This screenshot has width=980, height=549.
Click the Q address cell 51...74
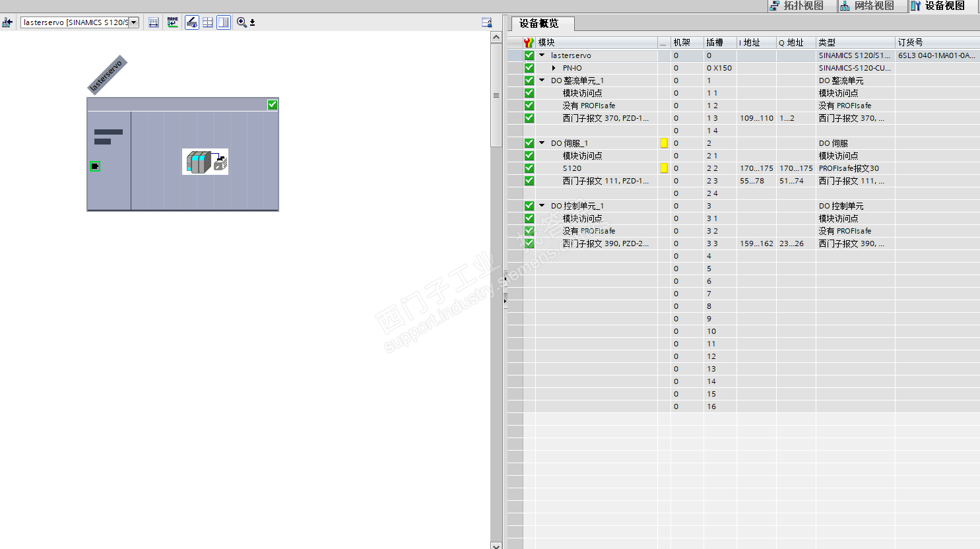click(796, 181)
